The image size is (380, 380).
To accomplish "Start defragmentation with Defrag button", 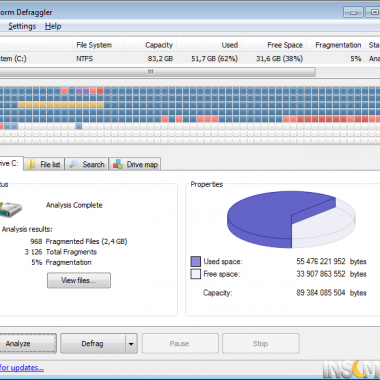I will coord(93,343).
